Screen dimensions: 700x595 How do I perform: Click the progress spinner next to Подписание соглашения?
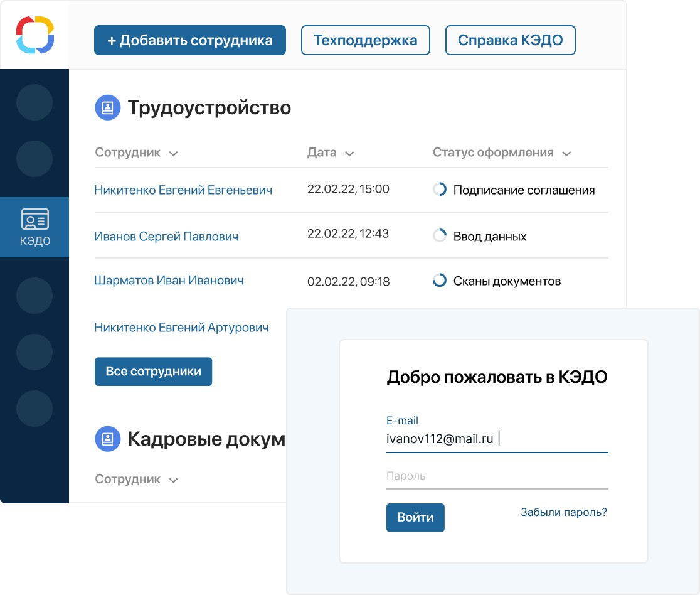439,190
